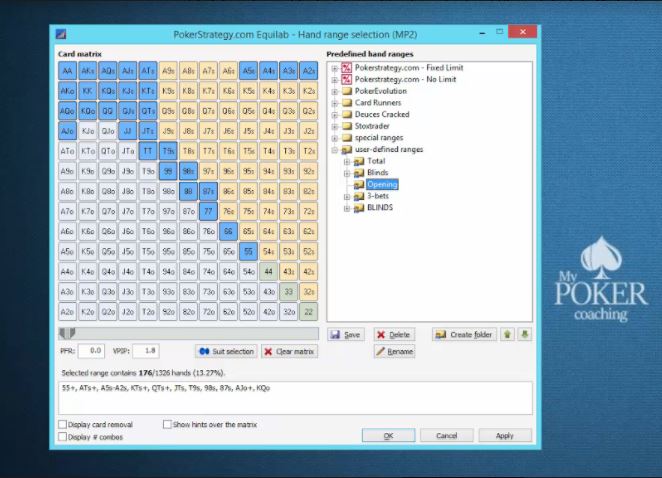The width and height of the screenshot is (662, 478).
Task: Click the Deuces Cracked folder icon
Action: click(347, 114)
